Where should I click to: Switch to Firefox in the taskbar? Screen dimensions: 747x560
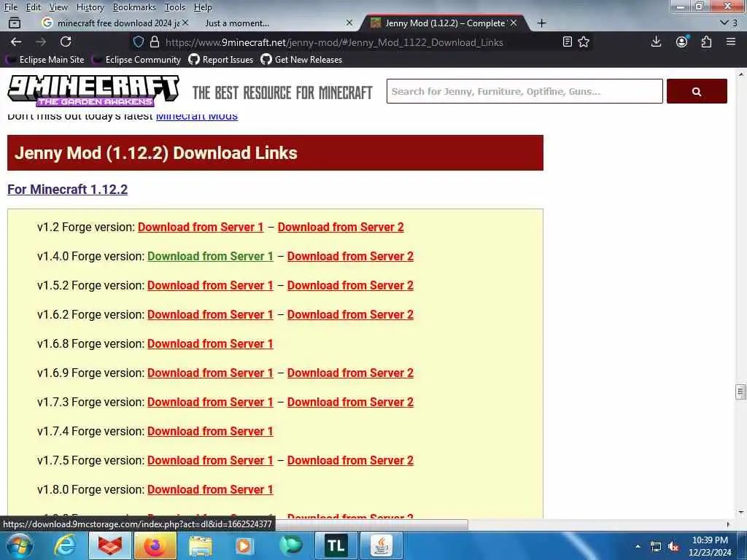[155, 545]
